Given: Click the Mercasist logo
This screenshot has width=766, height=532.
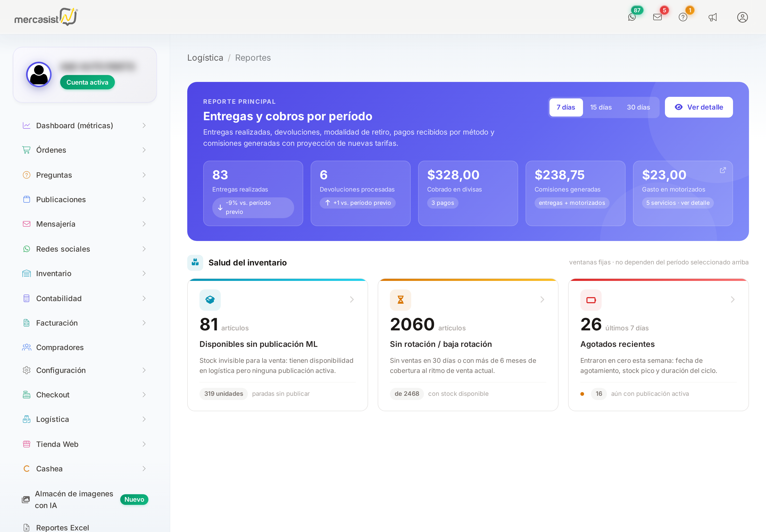Looking at the screenshot, I should (x=46, y=17).
